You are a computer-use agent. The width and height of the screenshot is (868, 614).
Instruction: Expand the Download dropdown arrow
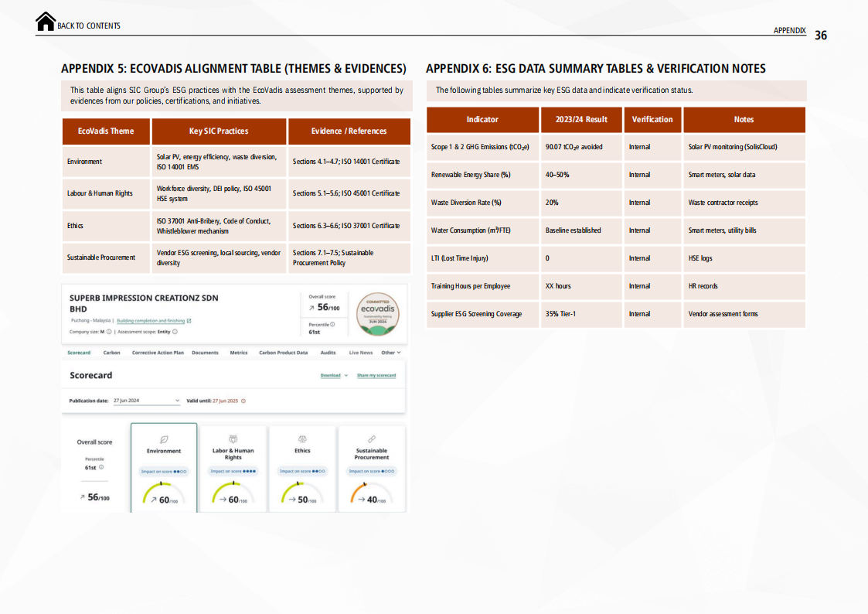tap(346, 376)
